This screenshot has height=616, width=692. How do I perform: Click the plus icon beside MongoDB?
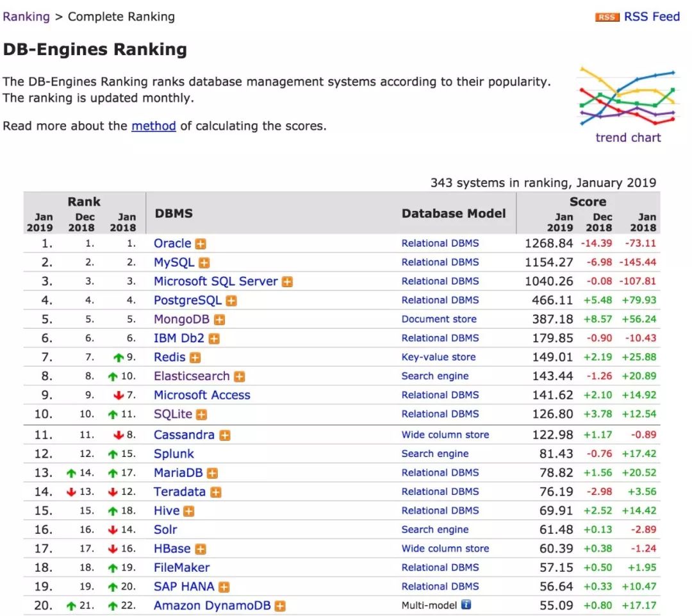click(x=219, y=320)
